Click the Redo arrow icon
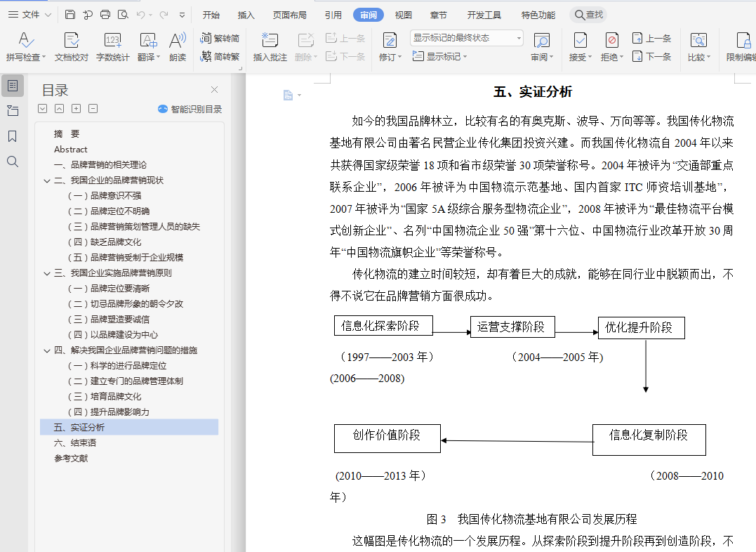Viewport: 756px width, 552px height. (164, 15)
